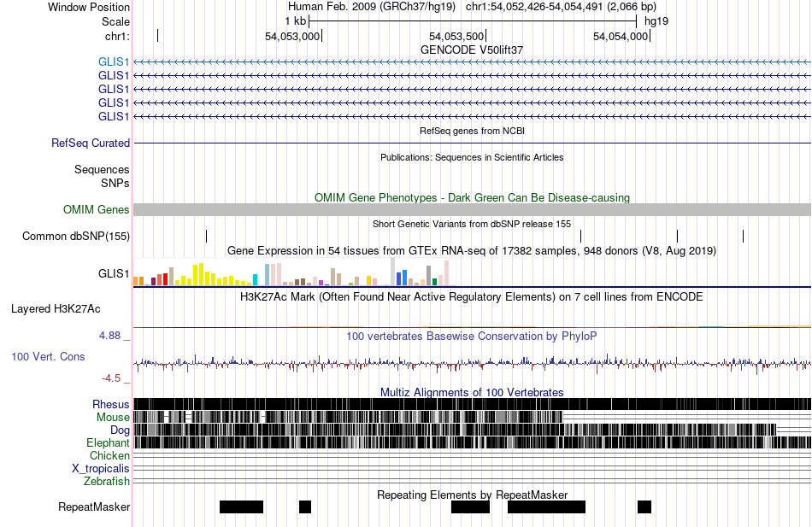Image resolution: width=812 pixels, height=527 pixels.
Task: Open the GTEx Gene Expression in 54 tissues title
Action: [x=472, y=251]
